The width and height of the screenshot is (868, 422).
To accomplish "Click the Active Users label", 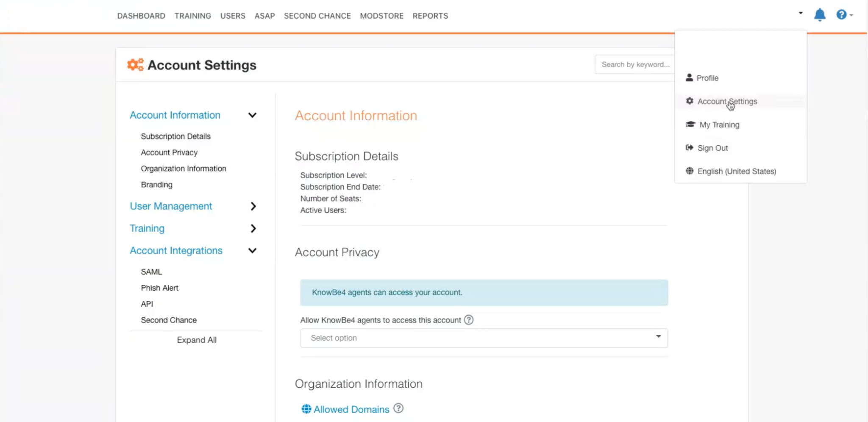I will coord(323,210).
